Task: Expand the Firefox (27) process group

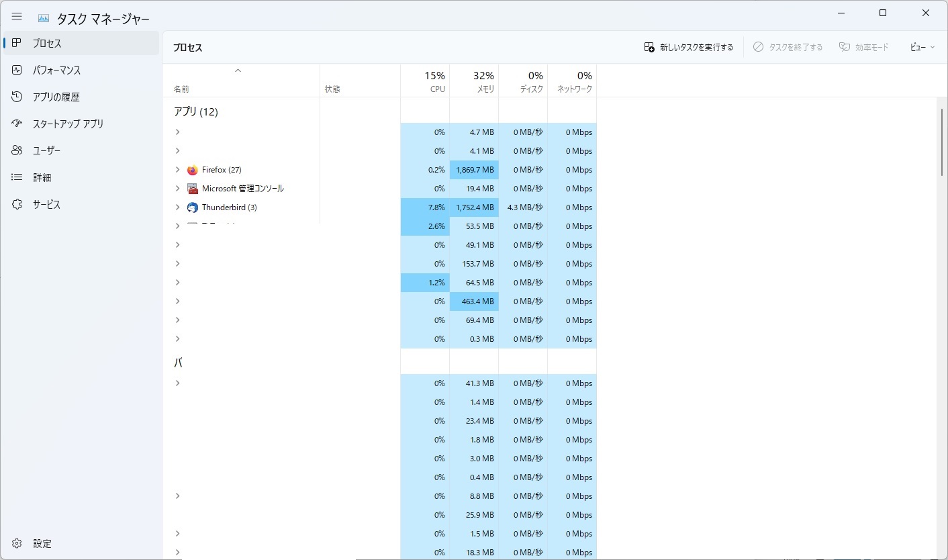Action: (177, 170)
